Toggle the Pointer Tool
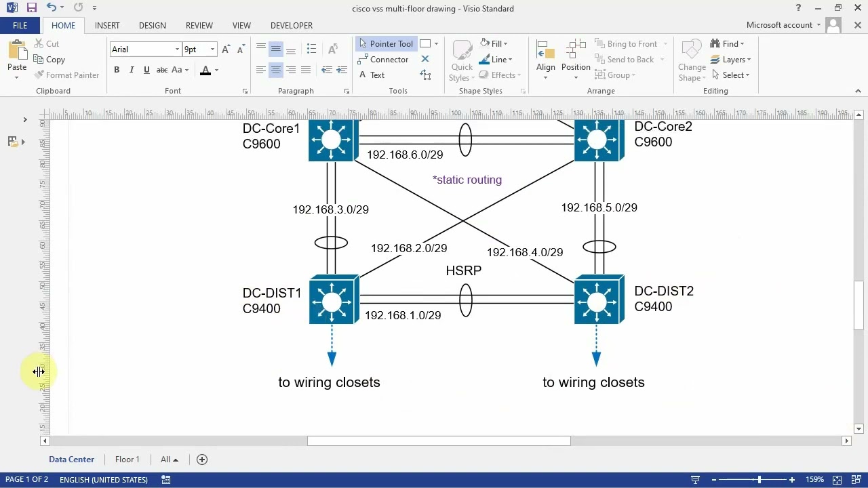 (385, 43)
